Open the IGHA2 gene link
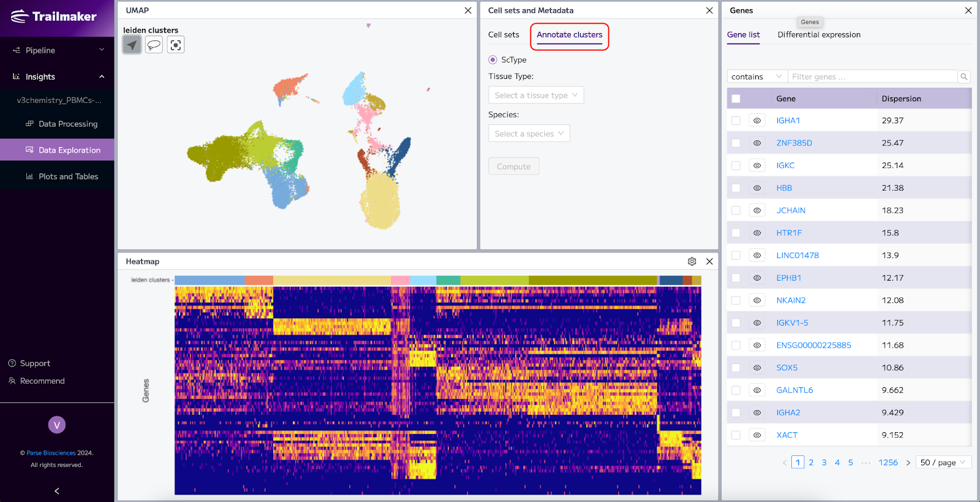Image resolution: width=980 pixels, height=502 pixels. [x=788, y=413]
